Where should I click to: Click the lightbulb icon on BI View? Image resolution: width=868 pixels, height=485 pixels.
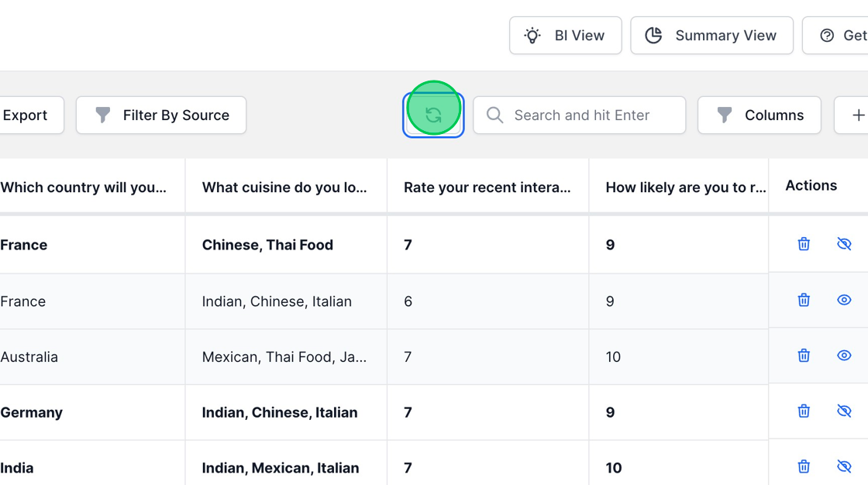tap(532, 35)
